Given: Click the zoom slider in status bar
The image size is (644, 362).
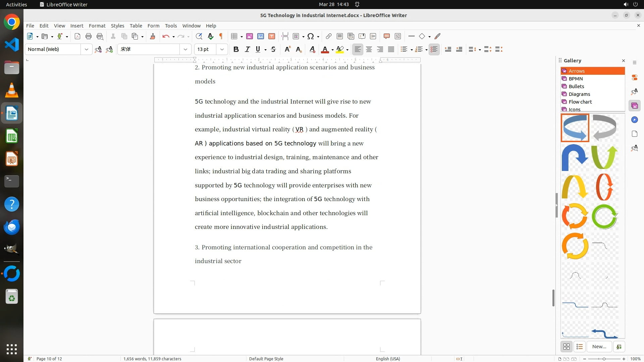Looking at the screenshot, I should [604, 359].
